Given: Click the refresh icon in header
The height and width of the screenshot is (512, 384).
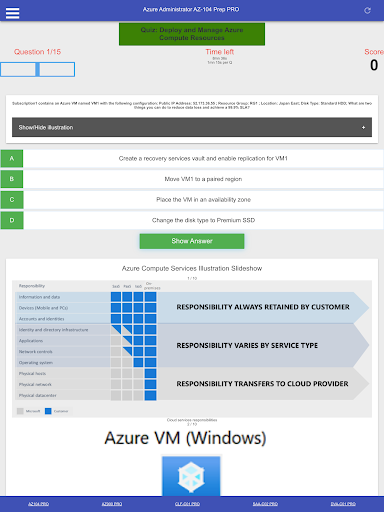Looking at the screenshot, I should [x=367, y=10].
